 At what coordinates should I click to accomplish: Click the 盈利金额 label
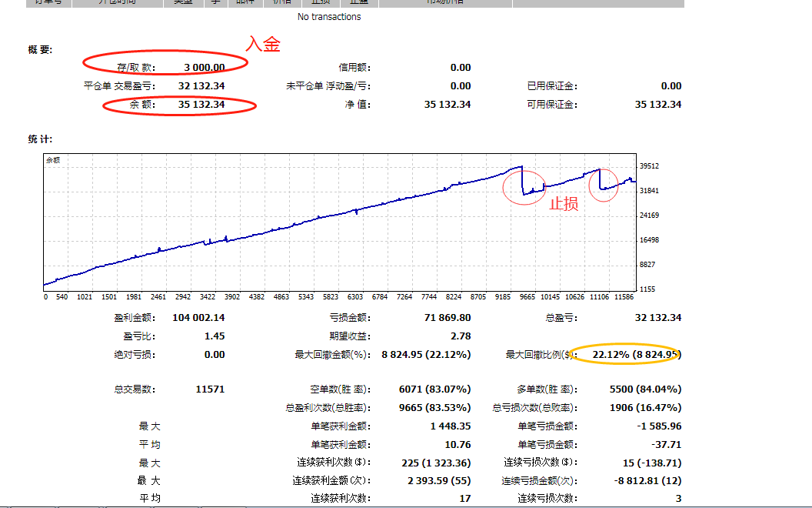click(135, 318)
